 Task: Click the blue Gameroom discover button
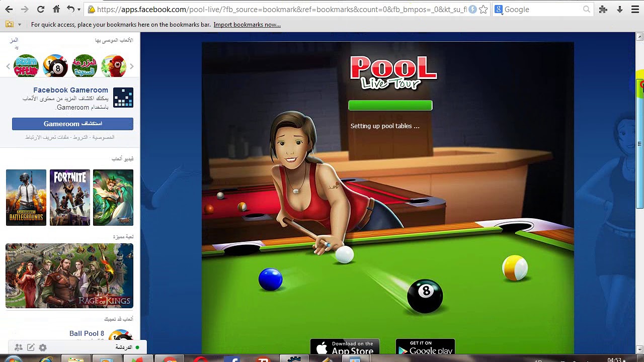tap(72, 124)
